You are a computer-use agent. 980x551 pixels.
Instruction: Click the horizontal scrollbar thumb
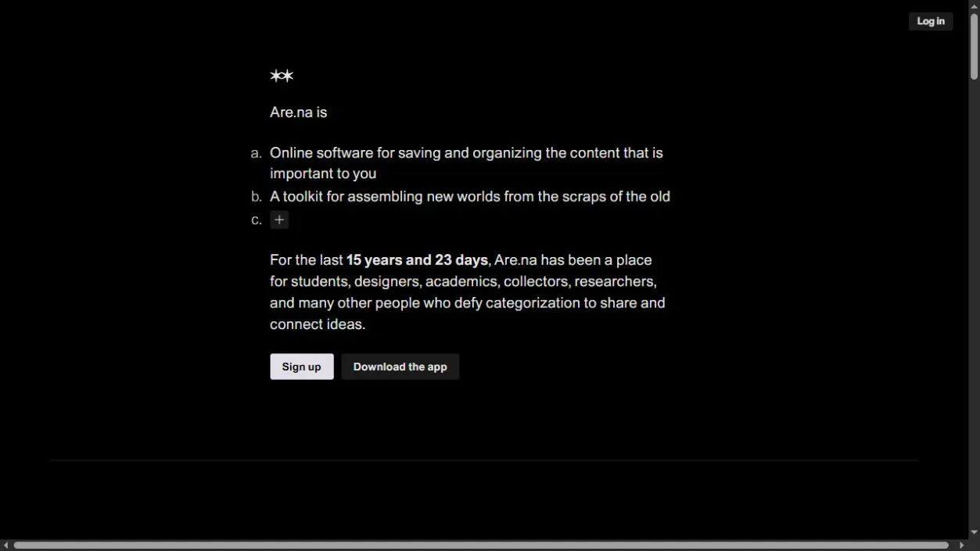click(x=481, y=545)
